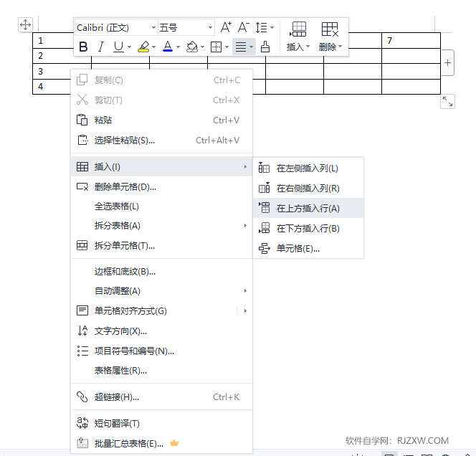This screenshot has width=476, height=456.
Task: Click the insert-column-left icon
Action: 264,168
